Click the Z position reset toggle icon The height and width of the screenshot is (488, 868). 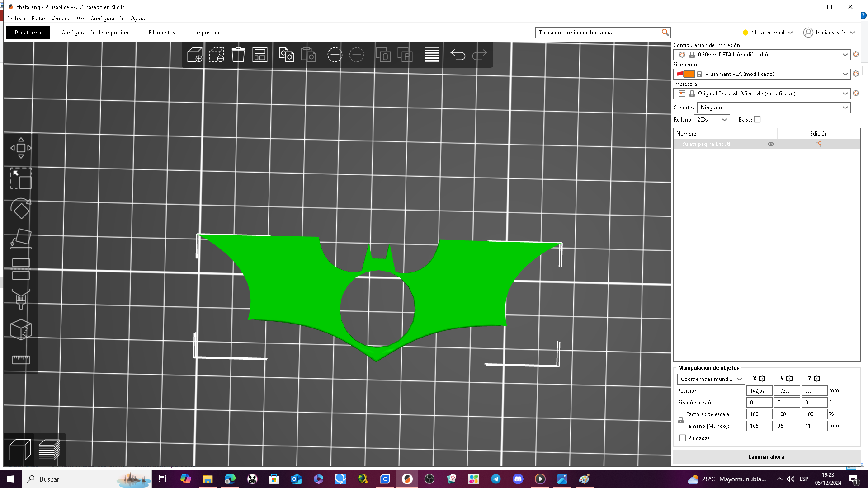[x=817, y=379]
